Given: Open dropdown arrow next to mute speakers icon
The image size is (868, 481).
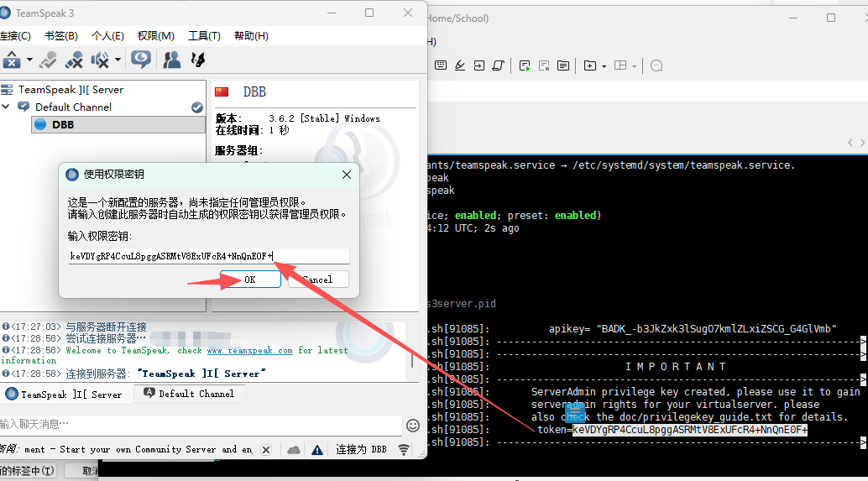Looking at the screenshot, I should [x=118, y=60].
